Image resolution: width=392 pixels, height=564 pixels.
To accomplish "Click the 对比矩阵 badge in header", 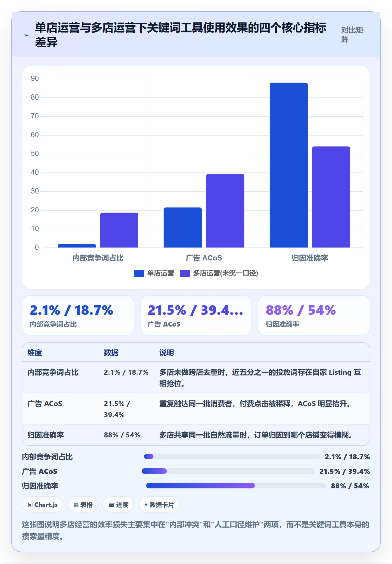I will point(352,35).
